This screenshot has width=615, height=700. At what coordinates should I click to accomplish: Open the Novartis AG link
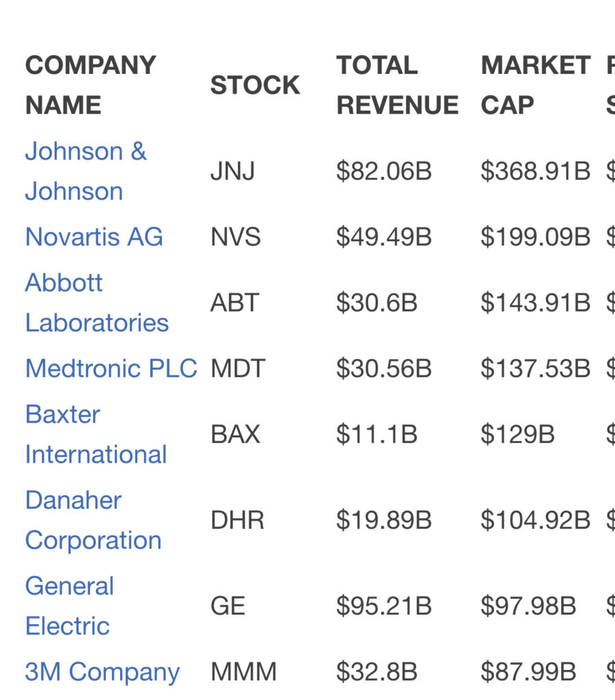[x=94, y=237]
